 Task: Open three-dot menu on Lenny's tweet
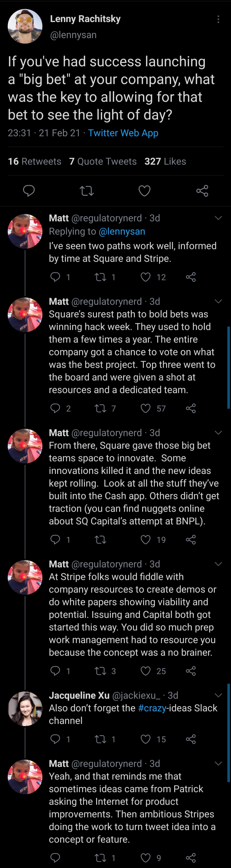pyautogui.click(x=219, y=19)
